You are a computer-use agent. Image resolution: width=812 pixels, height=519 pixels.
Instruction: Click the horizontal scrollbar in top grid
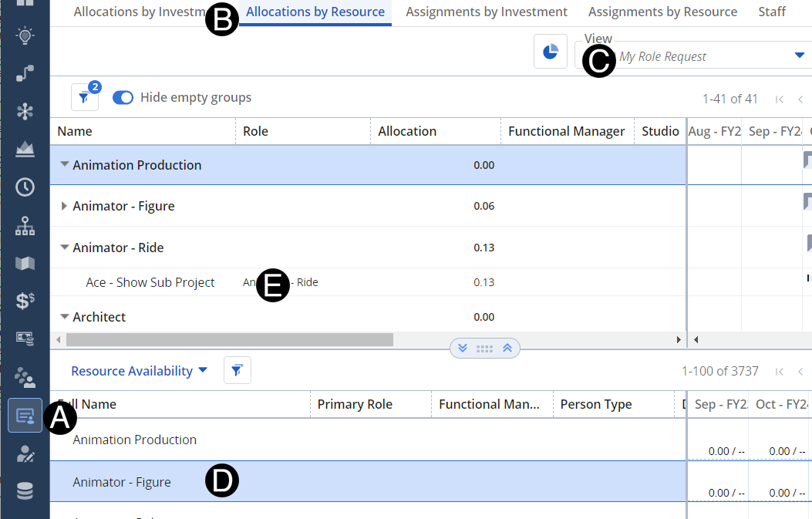point(229,339)
